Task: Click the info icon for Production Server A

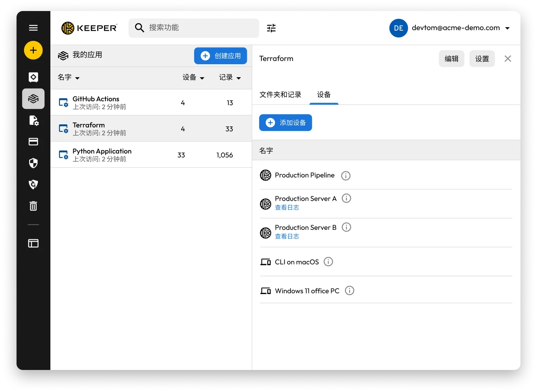Action: pos(346,198)
